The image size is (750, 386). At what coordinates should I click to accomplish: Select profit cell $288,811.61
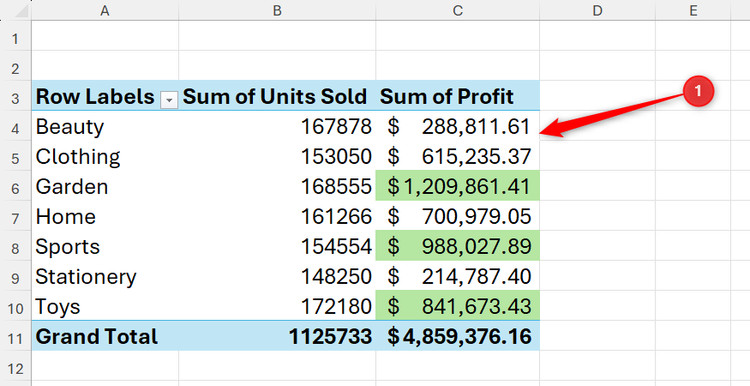click(458, 126)
